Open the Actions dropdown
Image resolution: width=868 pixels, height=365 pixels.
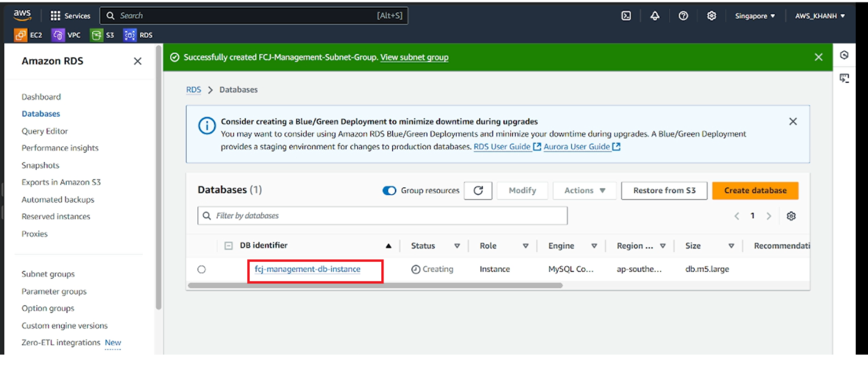[585, 190]
